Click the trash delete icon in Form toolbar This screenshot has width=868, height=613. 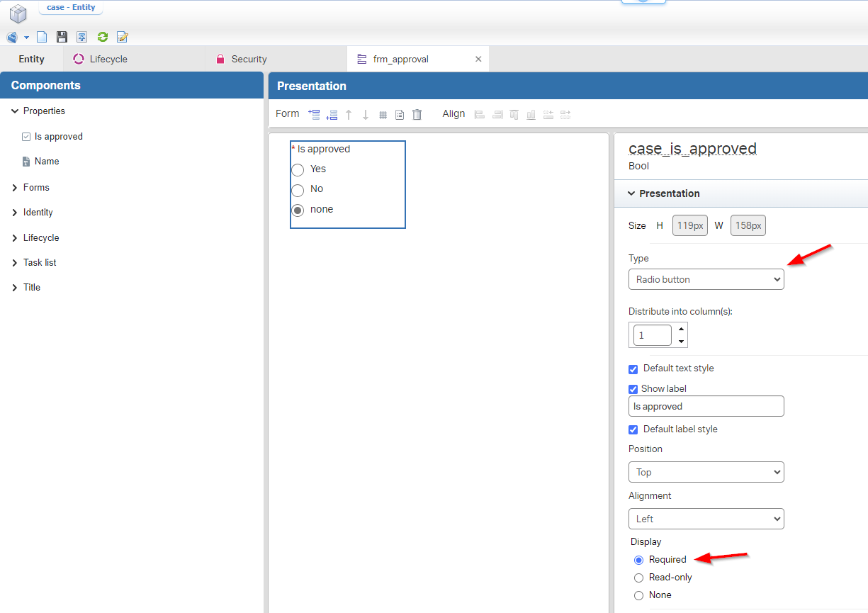(x=417, y=114)
